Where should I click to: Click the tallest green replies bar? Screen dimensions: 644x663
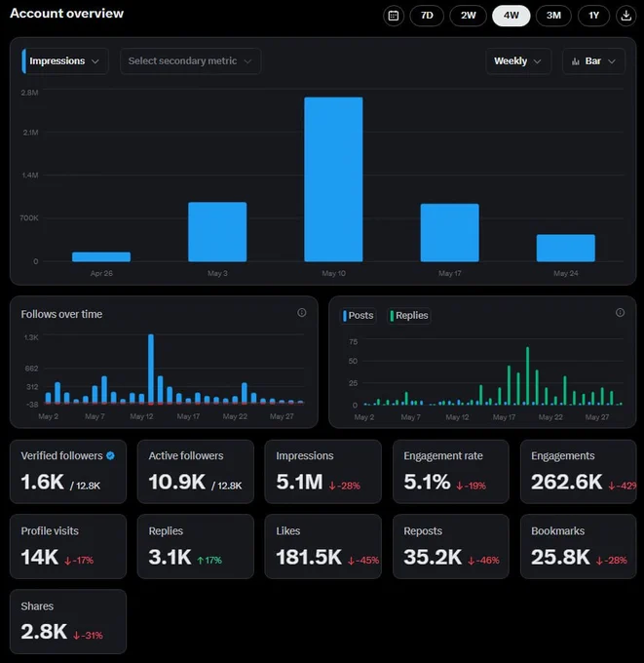(527, 376)
